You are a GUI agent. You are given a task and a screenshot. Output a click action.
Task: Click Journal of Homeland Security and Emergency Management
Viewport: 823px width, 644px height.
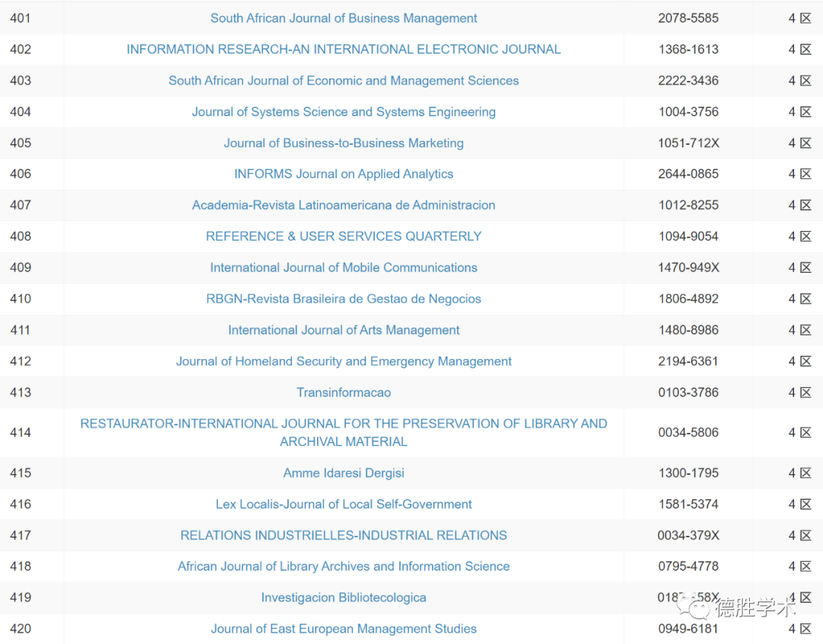click(x=343, y=361)
